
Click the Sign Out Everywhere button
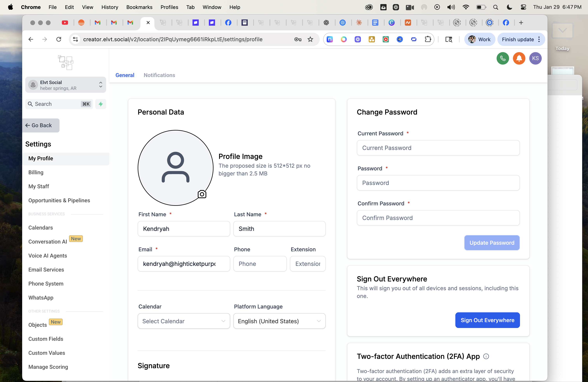click(x=487, y=320)
